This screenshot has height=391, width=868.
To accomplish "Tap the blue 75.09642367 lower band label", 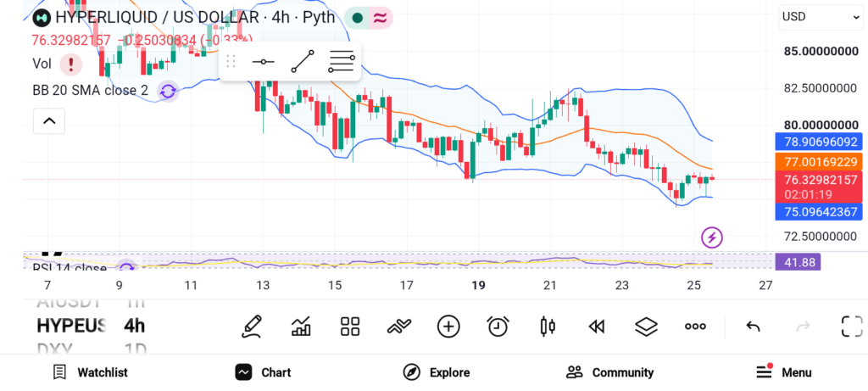I will pyautogui.click(x=819, y=211).
